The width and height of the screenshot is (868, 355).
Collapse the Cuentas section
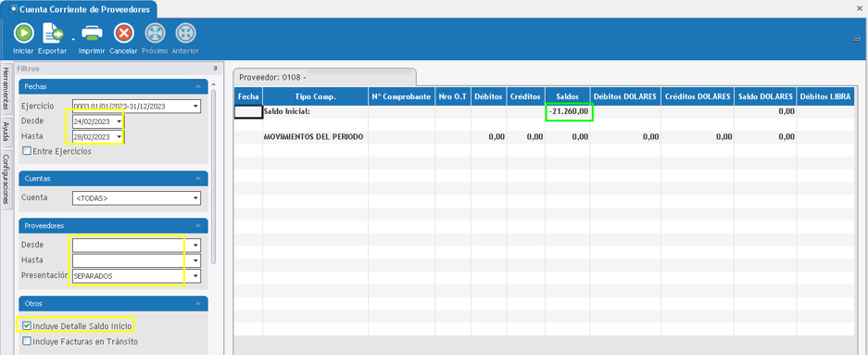coord(197,178)
